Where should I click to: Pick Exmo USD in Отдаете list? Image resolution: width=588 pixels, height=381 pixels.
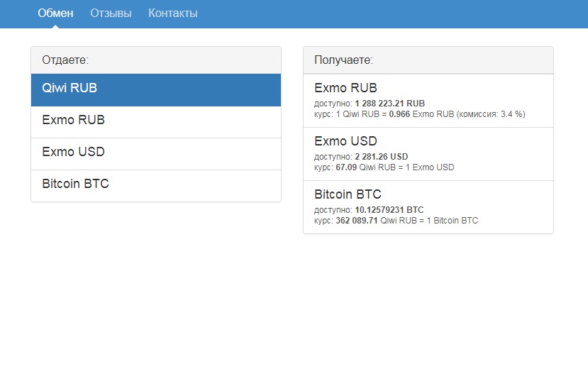(x=156, y=154)
